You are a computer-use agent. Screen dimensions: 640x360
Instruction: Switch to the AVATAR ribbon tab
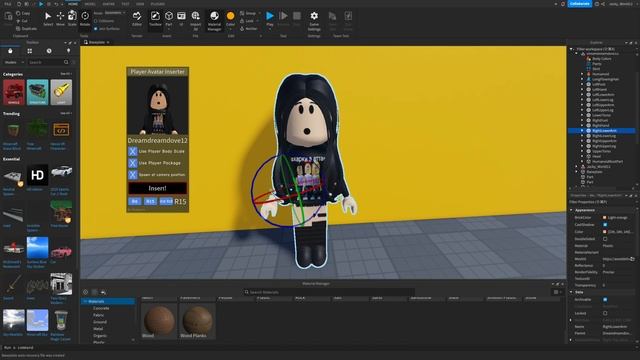(x=109, y=4)
